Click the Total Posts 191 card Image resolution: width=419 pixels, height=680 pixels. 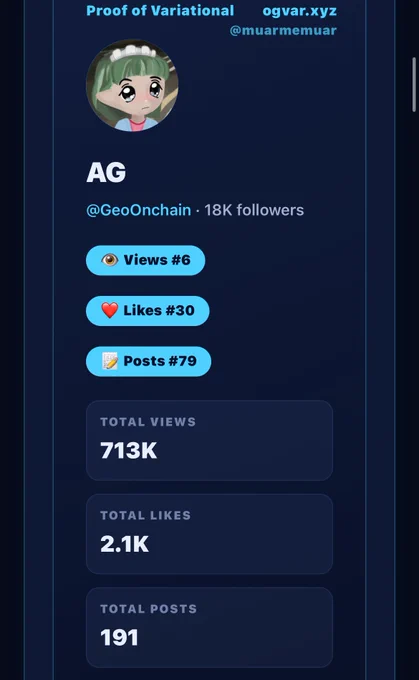[x=210, y=627]
